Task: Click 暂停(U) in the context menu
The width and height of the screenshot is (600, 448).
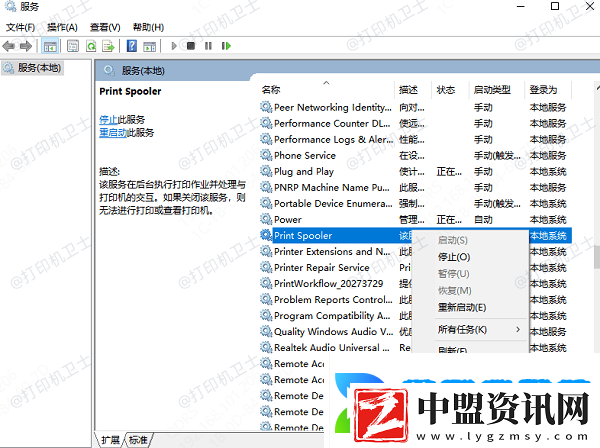Action: pos(453,274)
